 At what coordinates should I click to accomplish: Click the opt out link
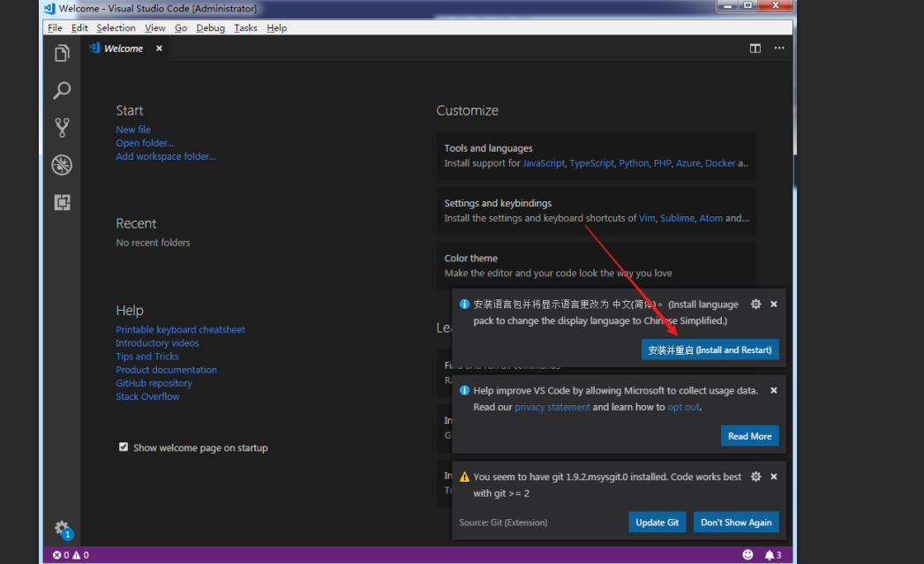(684, 407)
